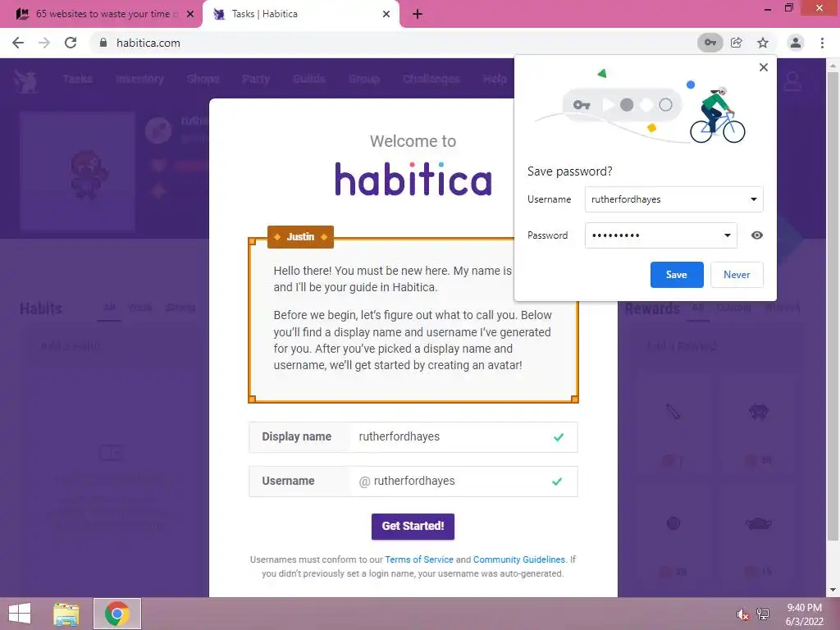The image size is (840, 630).
Task: Click the Password field in Save password popup
Action: [x=661, y=235]
